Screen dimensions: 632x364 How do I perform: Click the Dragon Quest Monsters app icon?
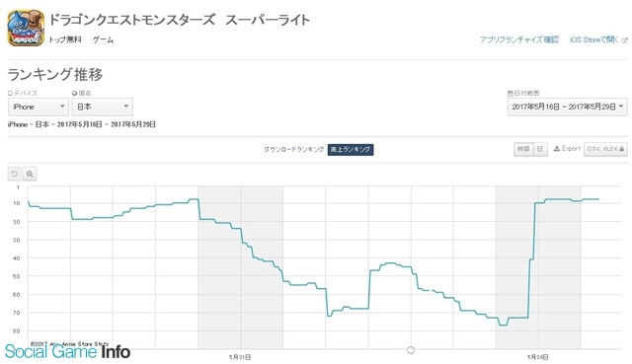coord(26,28)
